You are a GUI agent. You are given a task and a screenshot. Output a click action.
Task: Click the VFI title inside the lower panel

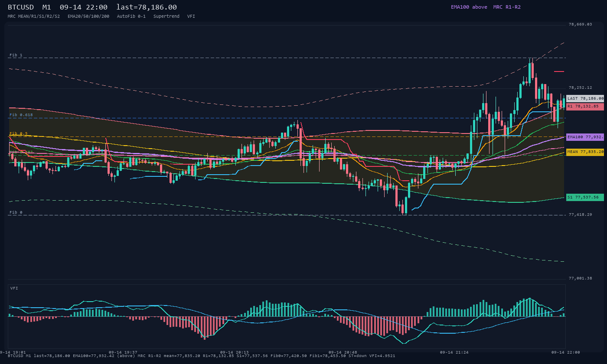click(14, 288)
